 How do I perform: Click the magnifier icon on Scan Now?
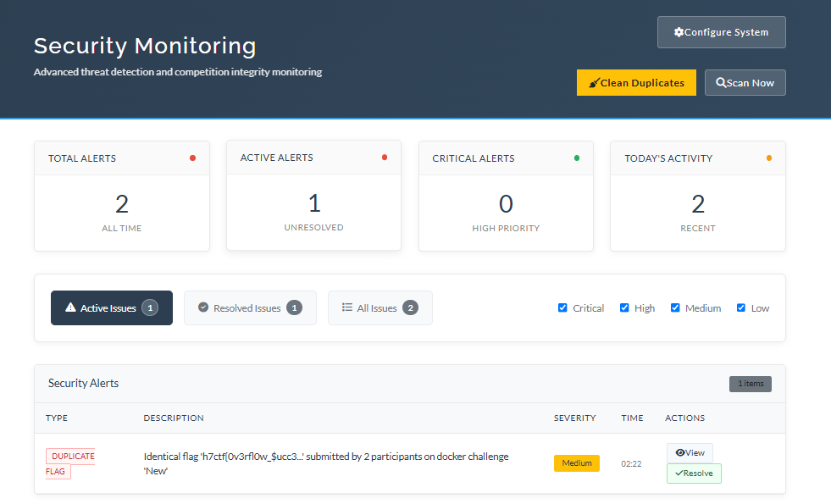point(721,83)
